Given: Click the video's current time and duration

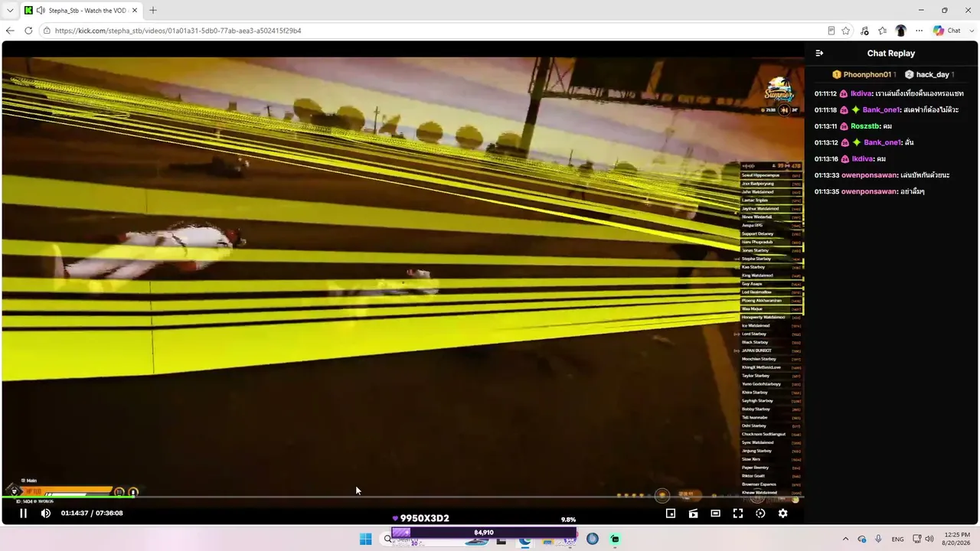Looking at the screenshot, I should coord(92,514).
